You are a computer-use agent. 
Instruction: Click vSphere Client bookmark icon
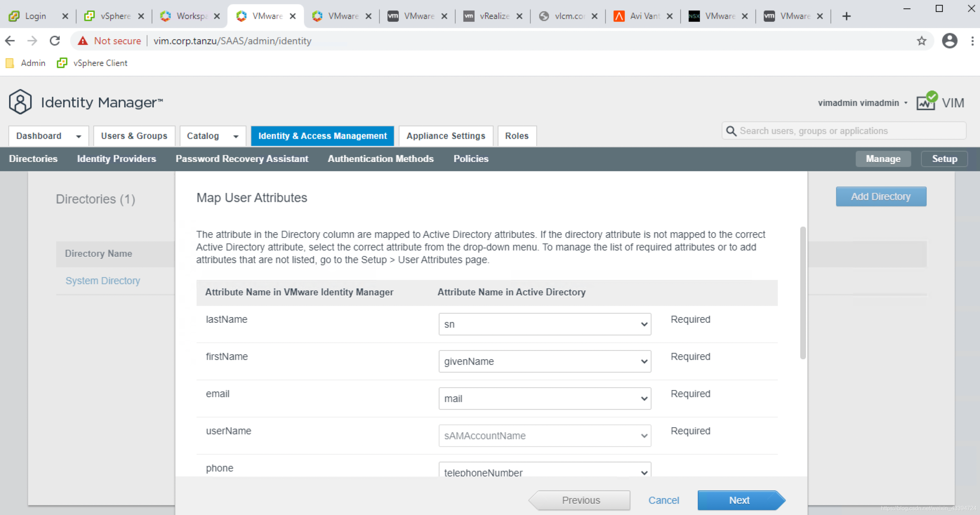pyautogui.click(x=62, y=63)
